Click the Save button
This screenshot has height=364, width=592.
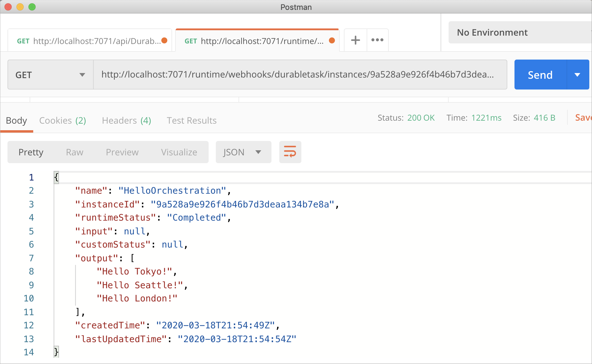584,118
